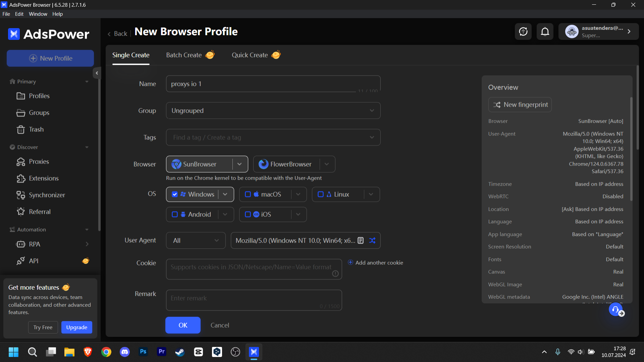Viewport: 644px width, 362px height.
Task: Open the Help menu
Action: 57,14
